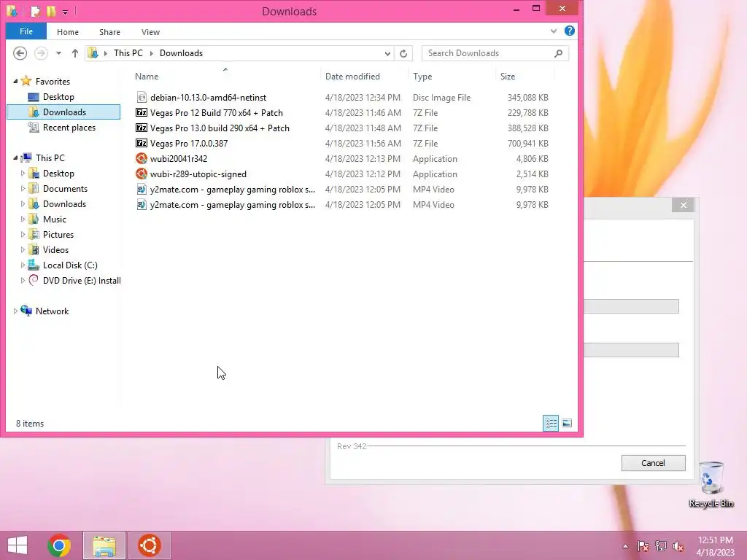The image size is (747, 560).
Task: Open File Explorer taskbar button
Action: coord(104,545)
